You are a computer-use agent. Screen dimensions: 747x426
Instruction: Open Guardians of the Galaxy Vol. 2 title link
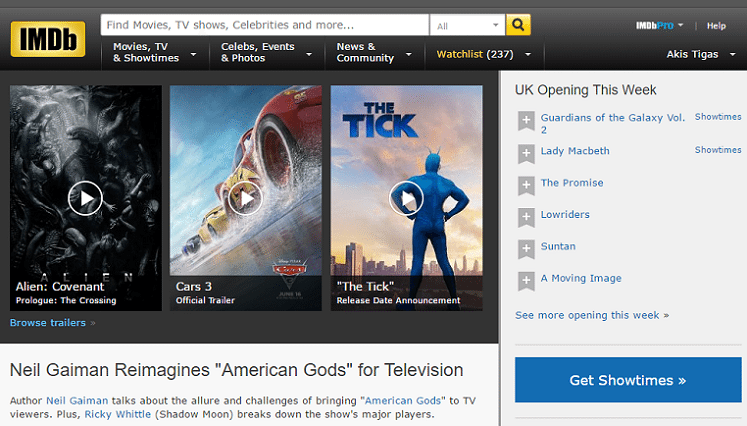[x=612, y=123]
